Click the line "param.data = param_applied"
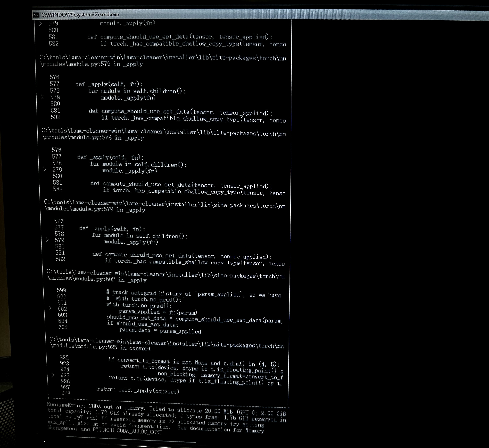The image size is (489, 448). pyautogui.click(x=160, y=331)
